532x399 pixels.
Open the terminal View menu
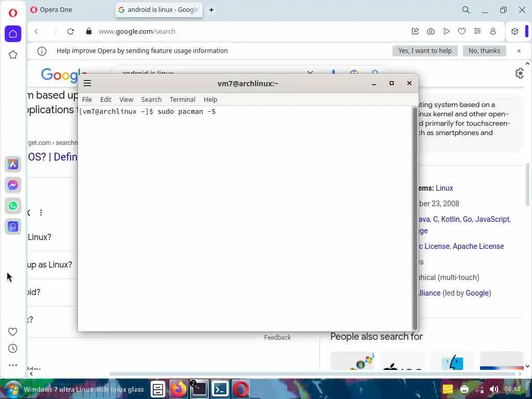coord(126,99)
